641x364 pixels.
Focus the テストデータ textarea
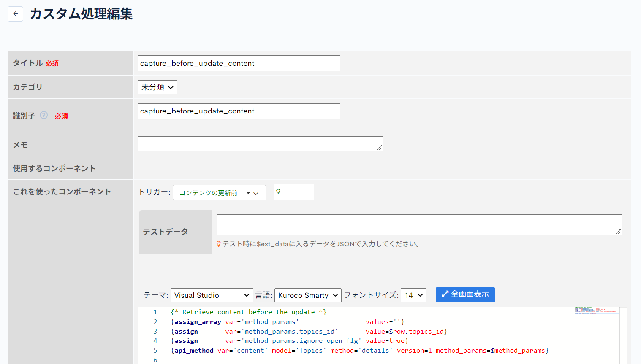point(419,224)
